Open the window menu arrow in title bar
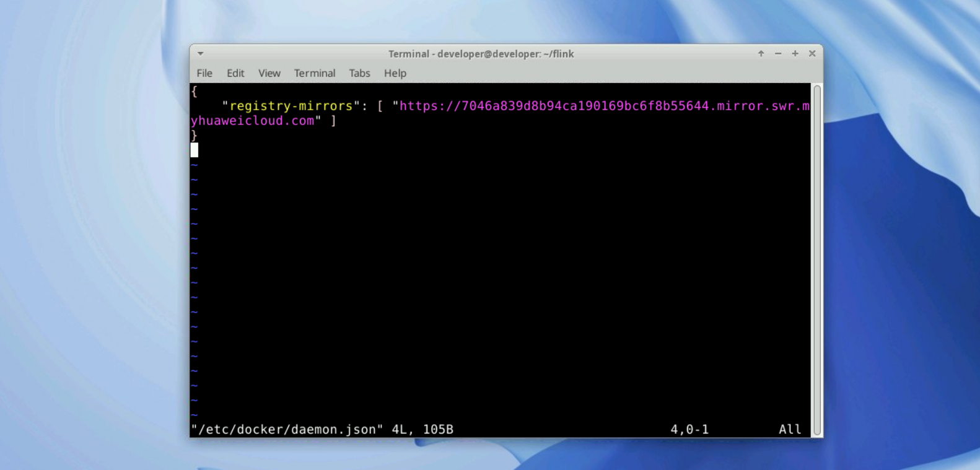Viewport: 980px width, 470px height. pos(200,54)
